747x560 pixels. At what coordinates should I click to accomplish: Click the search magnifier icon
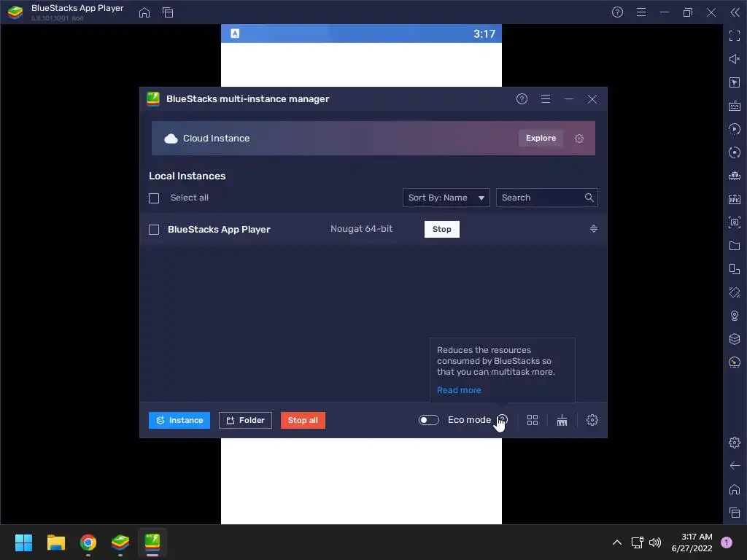click(x=589, y=198)
